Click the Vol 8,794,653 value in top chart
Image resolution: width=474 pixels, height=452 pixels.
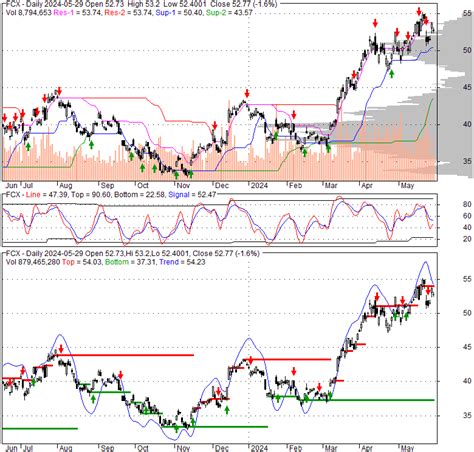(x=29, y=13)
